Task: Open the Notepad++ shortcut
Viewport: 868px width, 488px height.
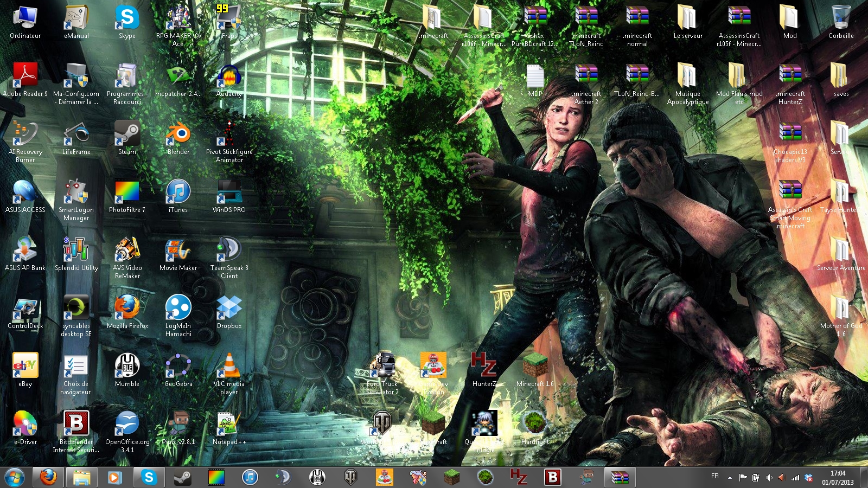Action: point(229,428)
